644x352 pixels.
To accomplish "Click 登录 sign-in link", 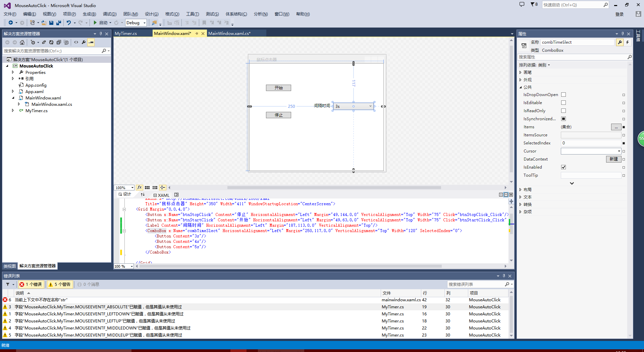I will coord(620,14).
